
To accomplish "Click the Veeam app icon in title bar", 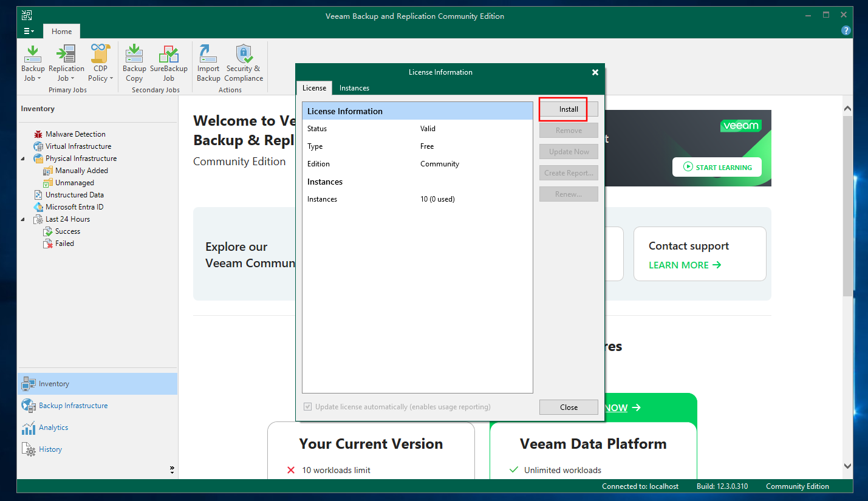I will pos(27,16).
